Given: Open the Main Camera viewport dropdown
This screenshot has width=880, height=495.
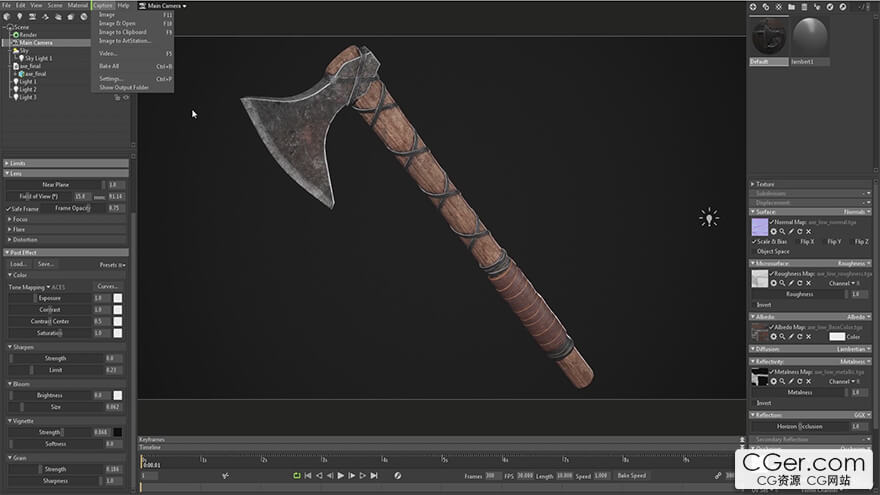Looking at the screenshot, I should tap(166, 6).
